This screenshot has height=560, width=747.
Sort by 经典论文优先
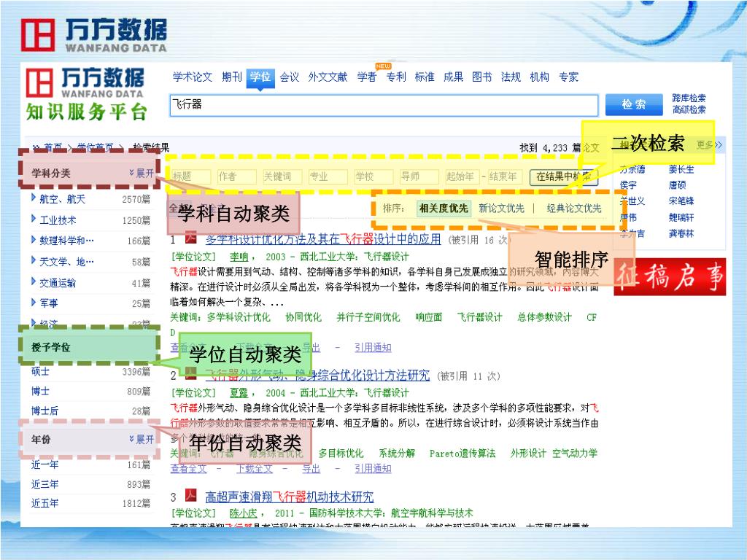(574, 208)
